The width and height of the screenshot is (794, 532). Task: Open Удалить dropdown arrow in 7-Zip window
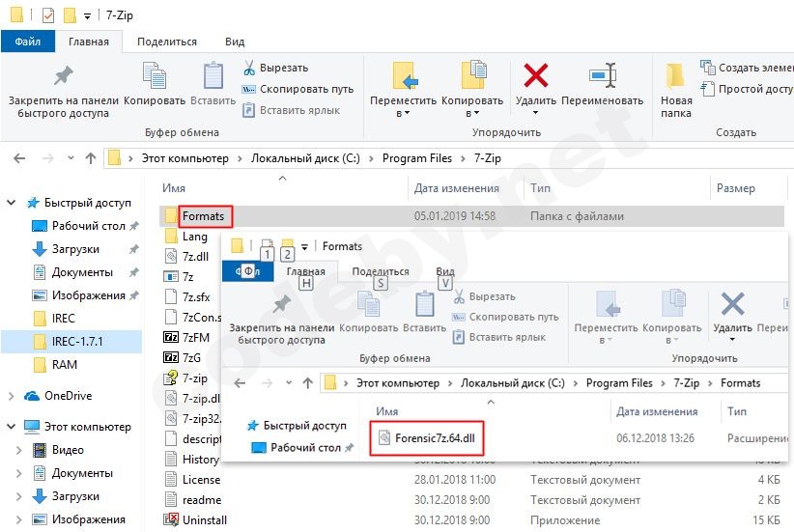tap(535, 112)
